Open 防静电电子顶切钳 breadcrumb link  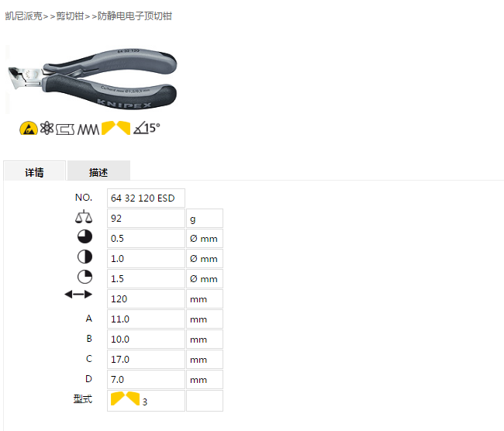click(x=135, y=16)
